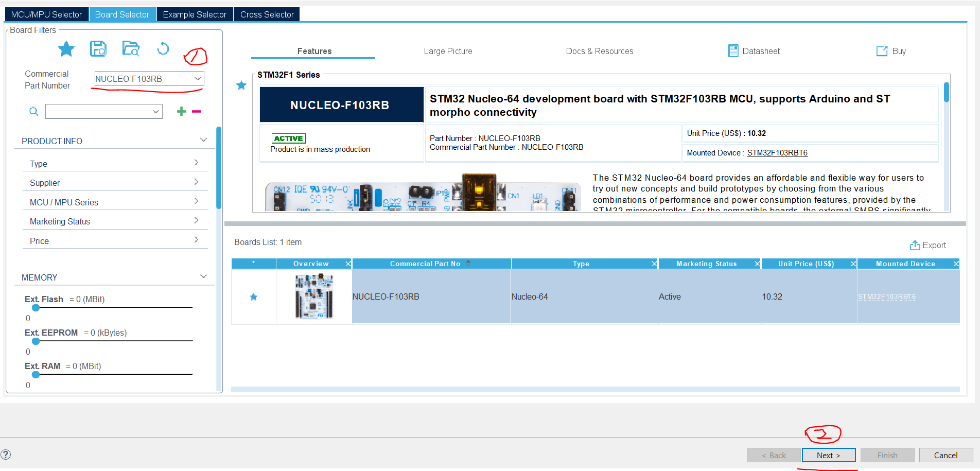Switch to Example Selector tab
Screen dimensions: 980x471
[195, 14]
